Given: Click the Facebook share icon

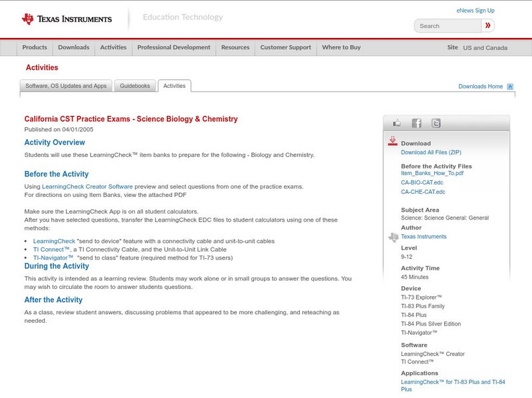Looking at the screenshot, I should tap(416, 122).
